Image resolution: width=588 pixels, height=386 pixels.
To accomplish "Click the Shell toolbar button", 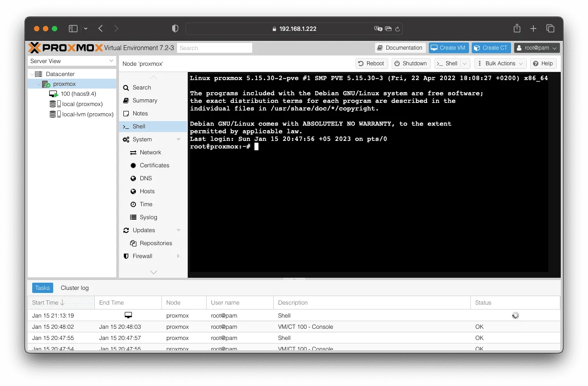I will pos(447,64).
